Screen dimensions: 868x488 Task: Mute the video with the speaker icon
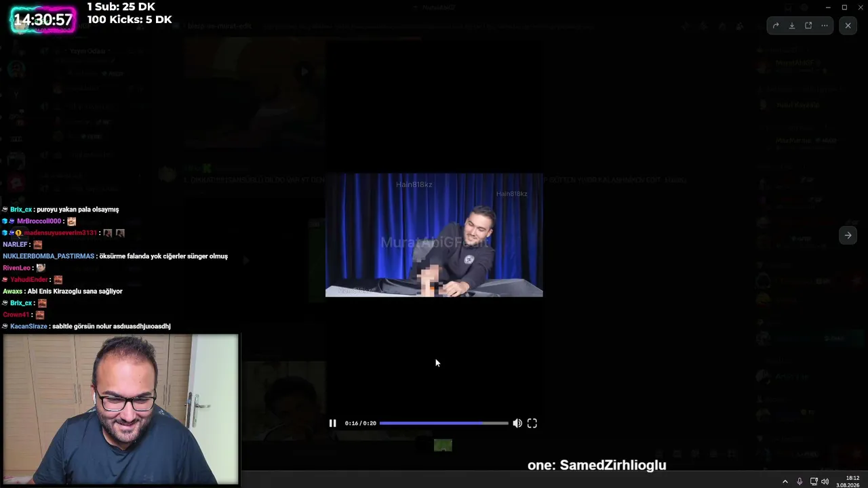[517, 423]
